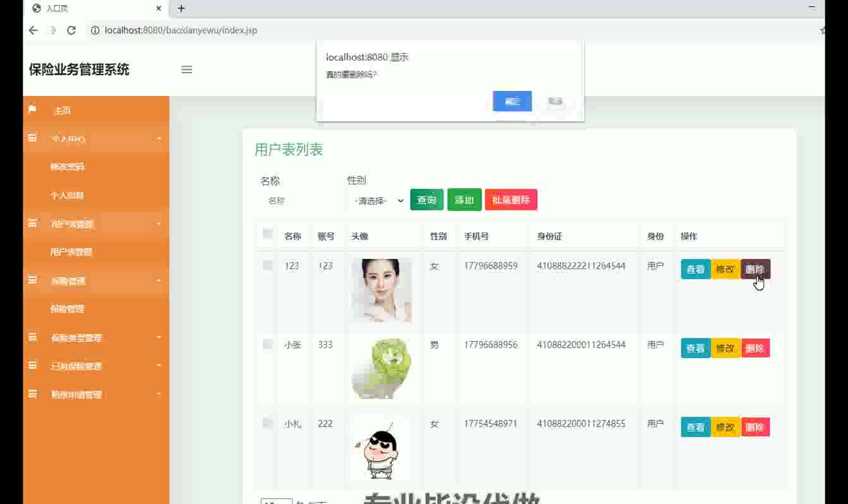Image resolution: width=848 pixels, height=504 pixels.
Task: Click ID number 410882200011274855
Action: 581,424
